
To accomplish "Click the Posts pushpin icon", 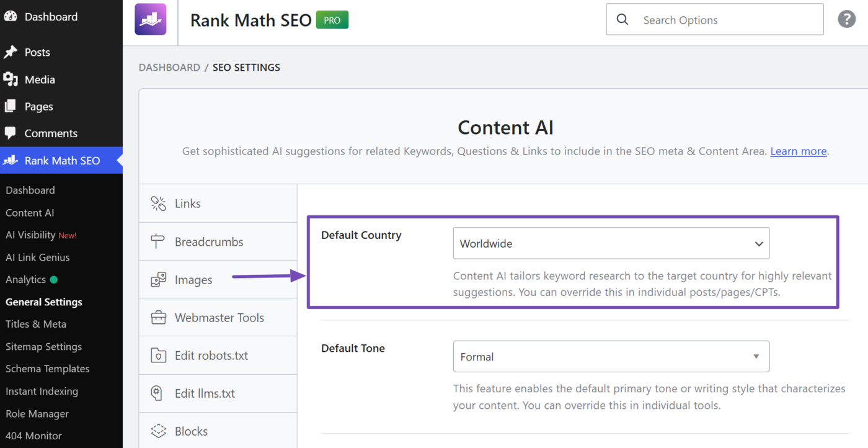I will pos(10,53).
